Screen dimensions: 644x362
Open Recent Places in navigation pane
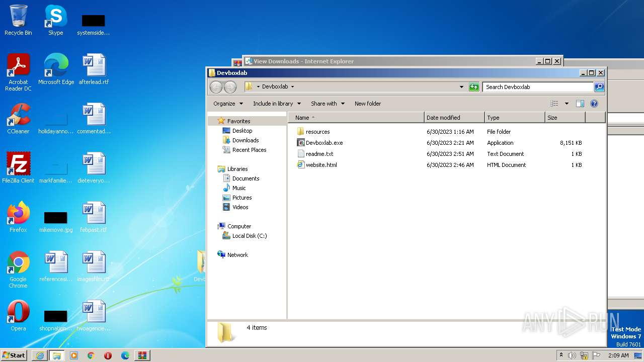click(249, 150)
